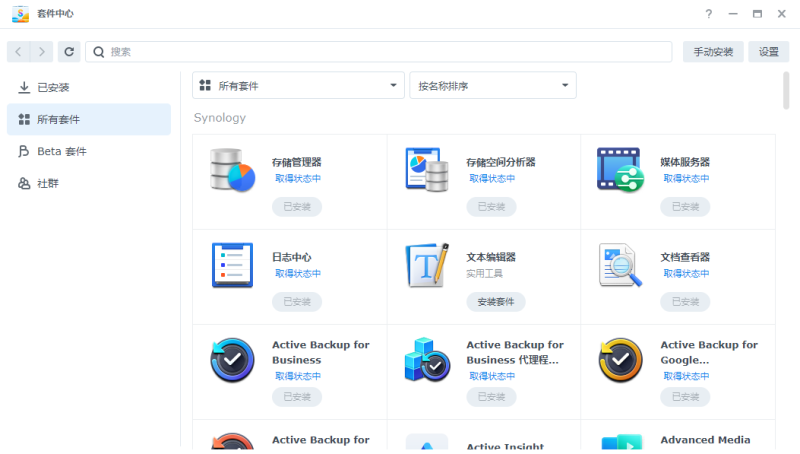This screenshot has height=454, width=800.
Task: Open the 文本编辑器 package icon
Action: (427, 265)
